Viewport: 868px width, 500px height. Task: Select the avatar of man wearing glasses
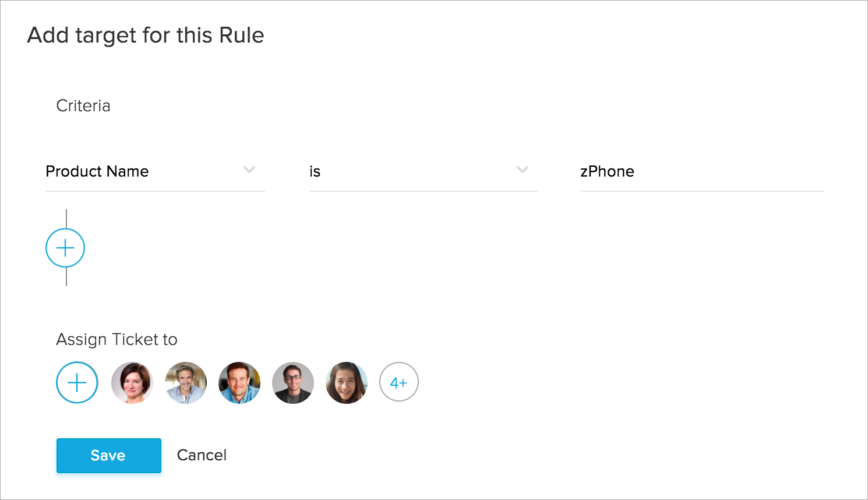pyautogui.click(x=293, y=383)
